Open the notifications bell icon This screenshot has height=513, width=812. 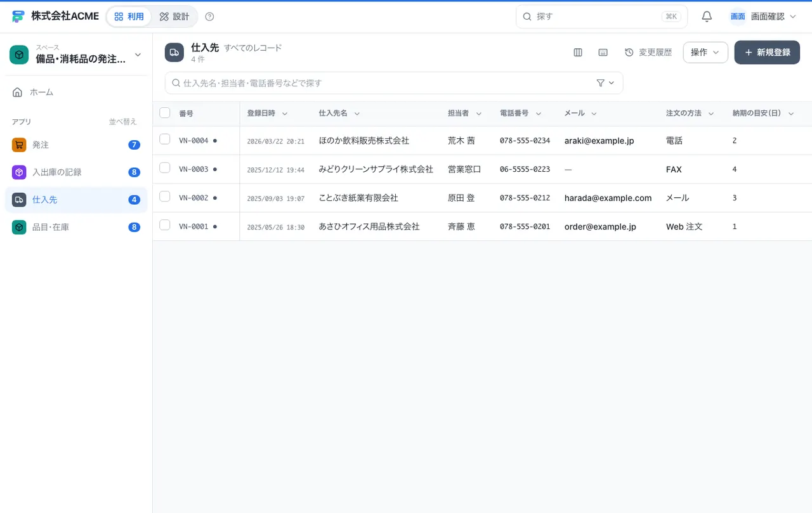(x=707, y=16)
